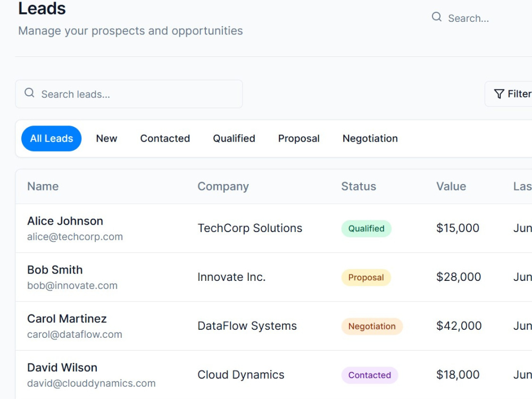Click subtitle Manage your prospects and opportunities

tap(130, 31)
